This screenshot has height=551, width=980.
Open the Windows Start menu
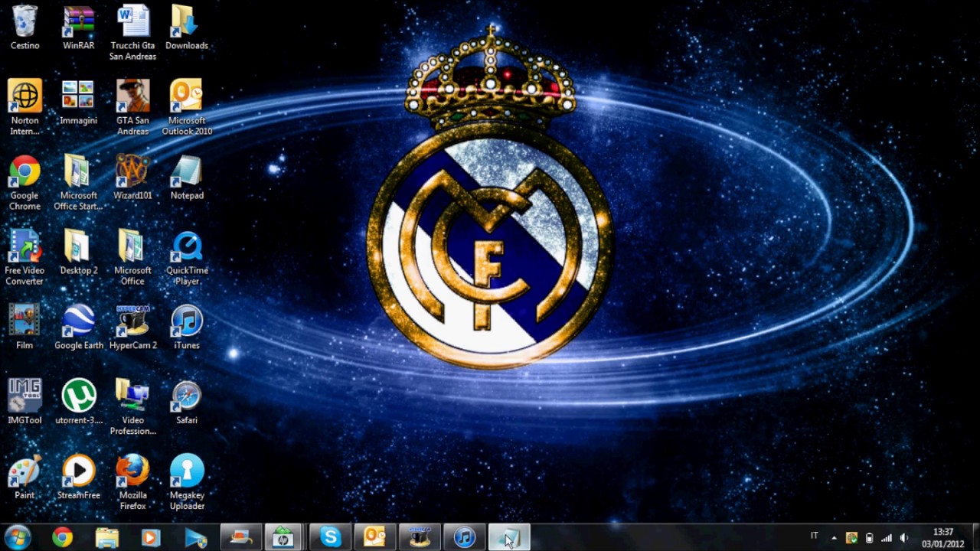click(x=17, y=537)
